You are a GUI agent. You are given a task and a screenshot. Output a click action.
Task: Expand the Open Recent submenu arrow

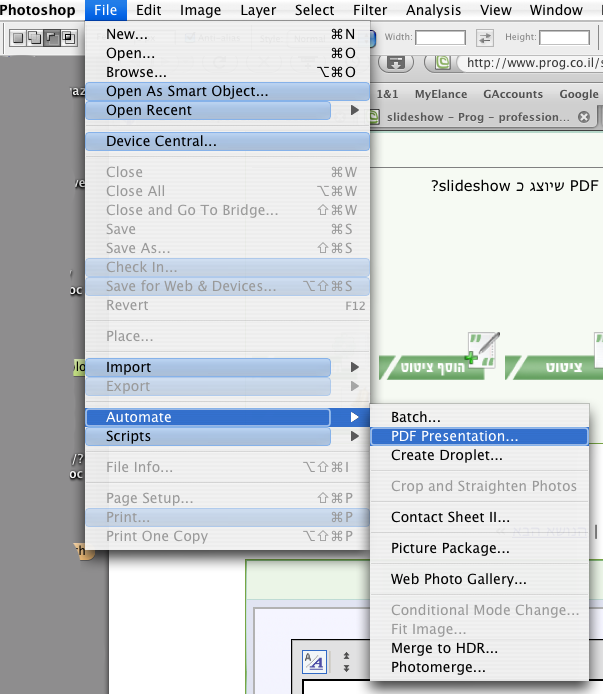coord(355,110)
